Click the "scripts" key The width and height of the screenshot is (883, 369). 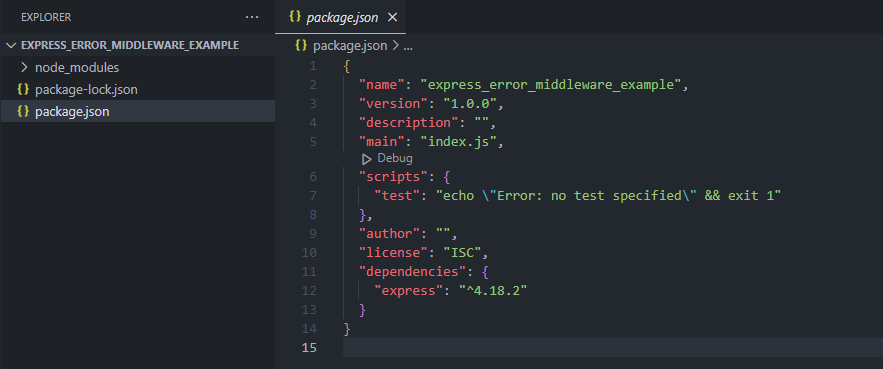(393, 177)
